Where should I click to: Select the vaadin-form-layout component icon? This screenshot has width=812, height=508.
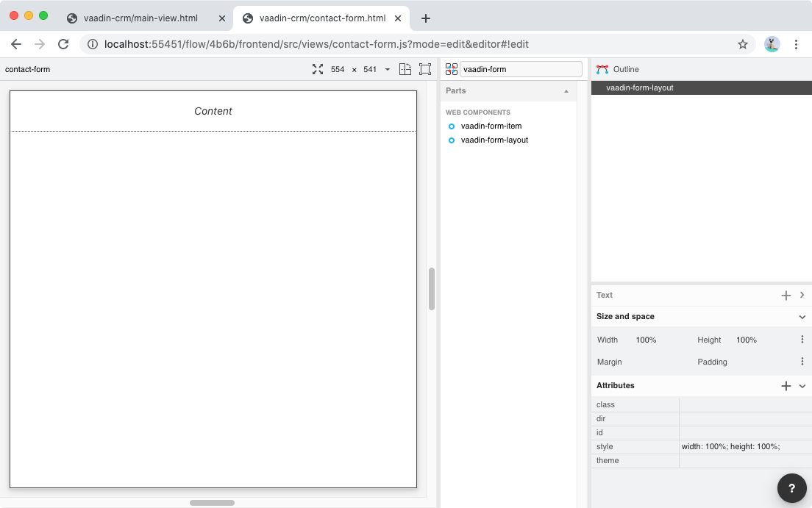(x=452, y=140)
